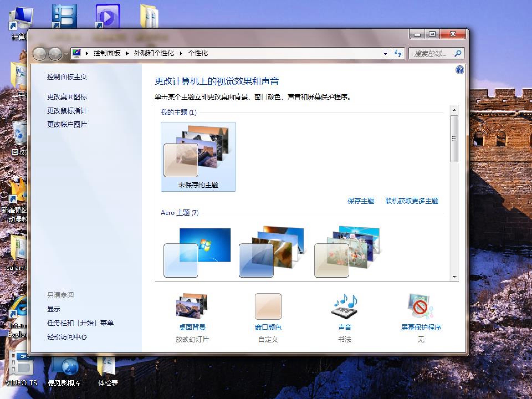Open 更改鼠标指针 in left sidebar
Image resolution: width=532 pixels, height=399 pixels.
[67, 111]
